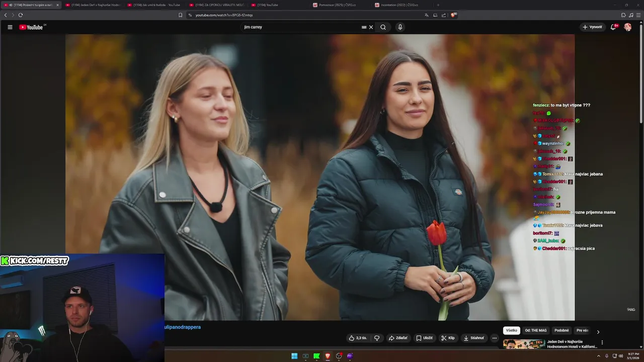The image size is (644, 362).
Task: Switch to Brave in taskbar
Action: [x=328, y=356]
